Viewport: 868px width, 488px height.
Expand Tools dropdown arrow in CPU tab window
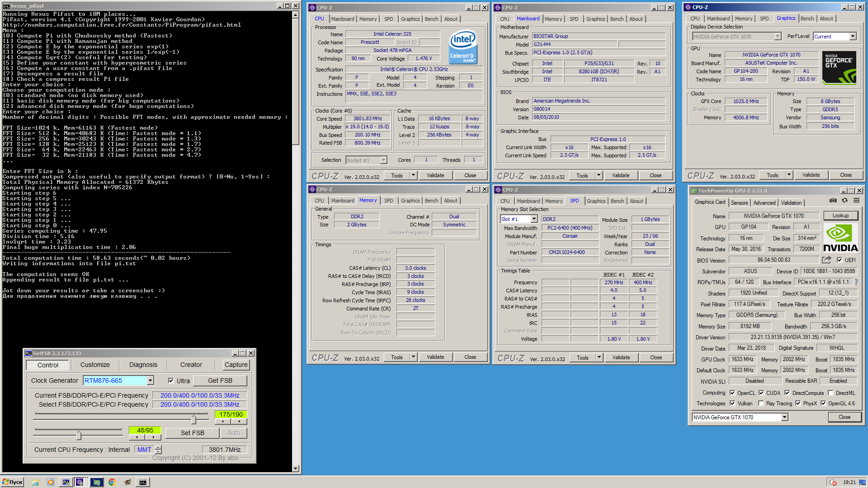413,175
